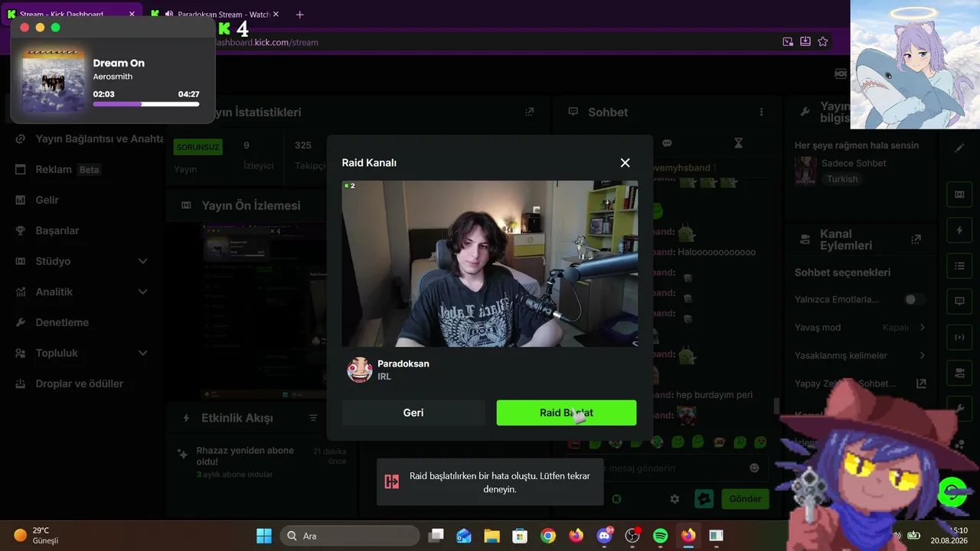
Task: Expand the Analitik sidebar section
Action: tap(81, 292)
